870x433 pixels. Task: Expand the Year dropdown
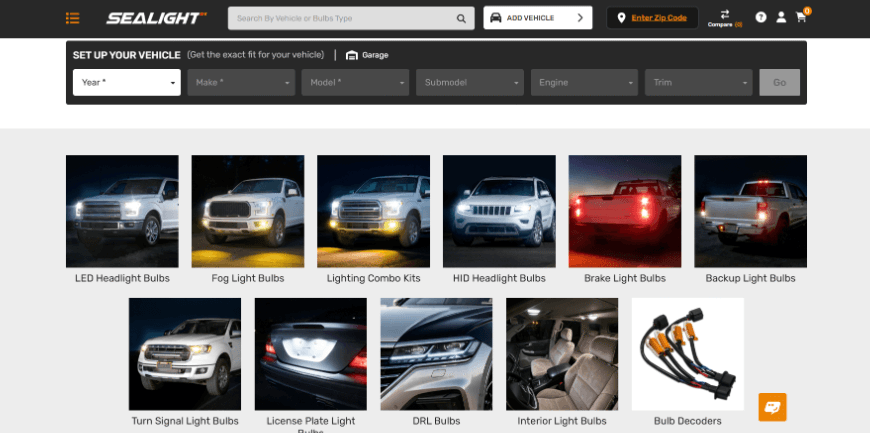click(127, 82)
